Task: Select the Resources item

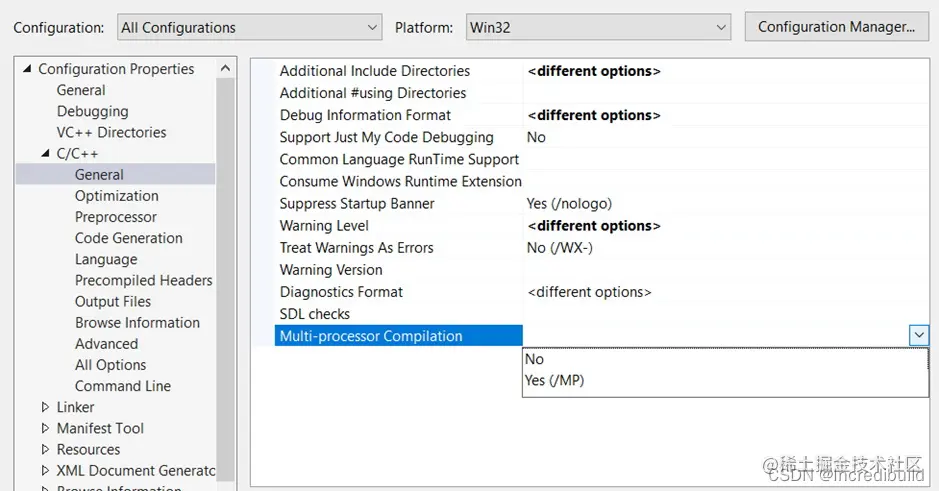Action: 88,449
